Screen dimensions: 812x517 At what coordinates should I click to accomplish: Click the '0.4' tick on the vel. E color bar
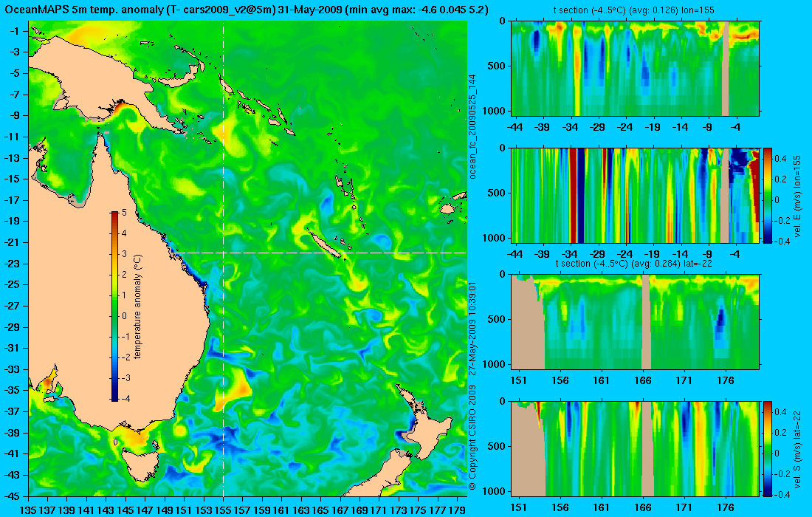781,159
